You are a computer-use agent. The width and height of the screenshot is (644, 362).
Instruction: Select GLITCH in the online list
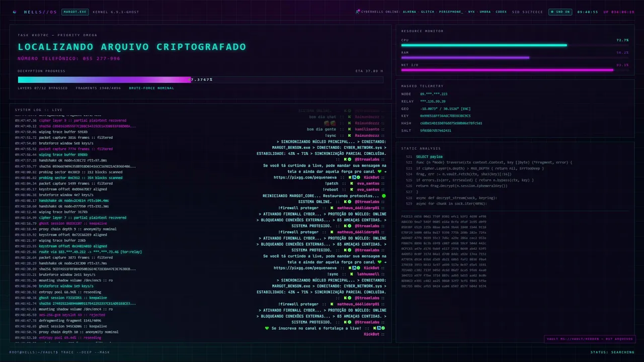click(428, 12)
